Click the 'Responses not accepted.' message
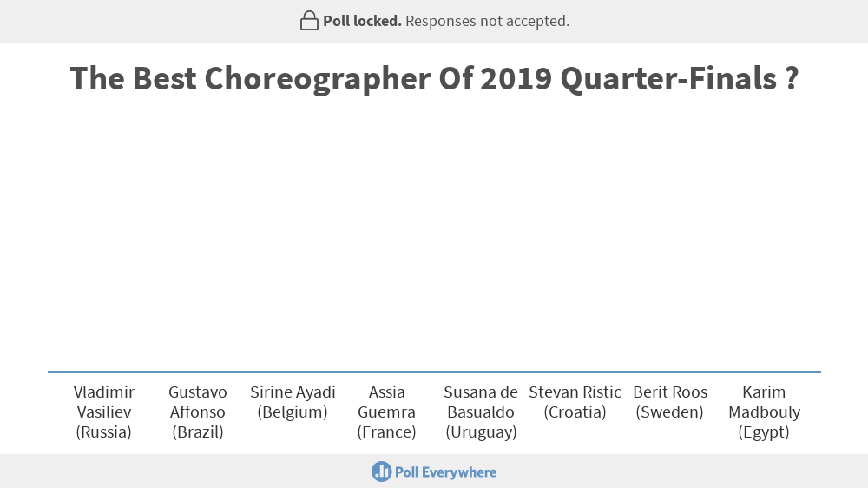 tap(487, 21)
